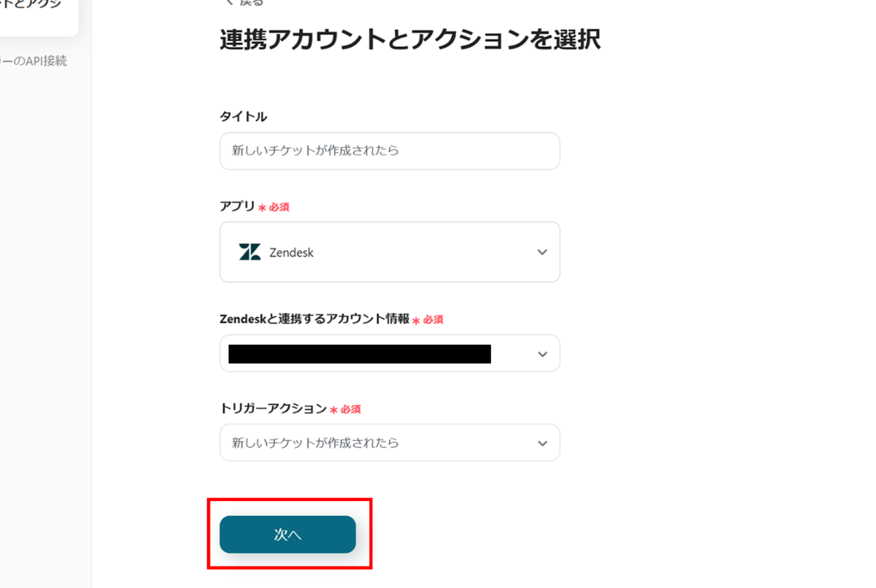876x588 pixels.
Task: Go back via the 戻る link
Action: pyautogui.click(x=251, y=2)
